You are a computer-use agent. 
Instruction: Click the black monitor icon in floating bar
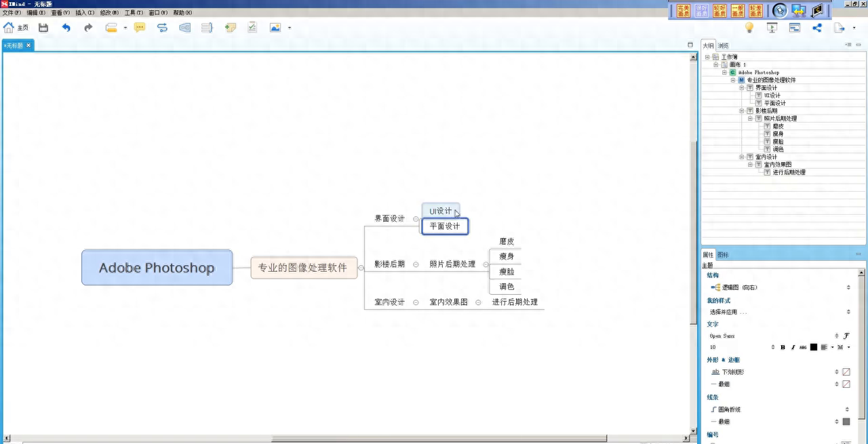[x=817, y=10]
